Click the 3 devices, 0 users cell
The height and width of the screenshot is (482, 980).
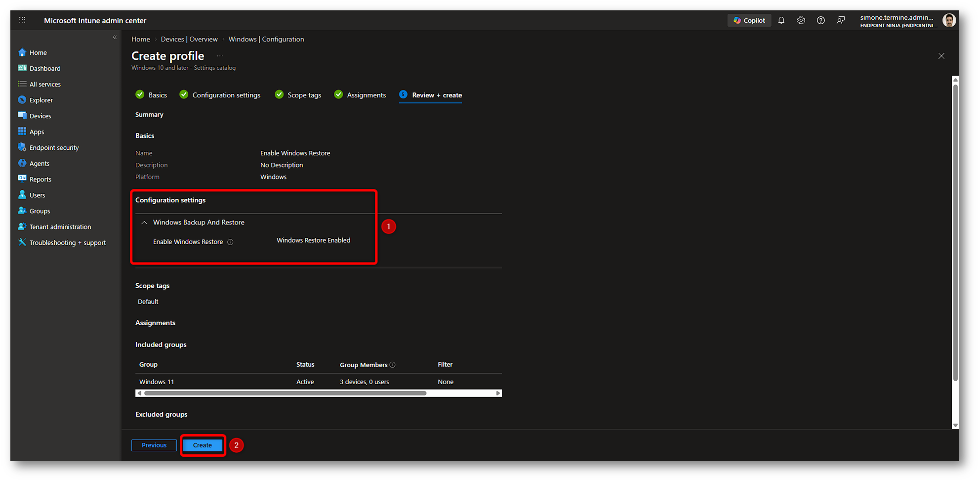[365, 382]
